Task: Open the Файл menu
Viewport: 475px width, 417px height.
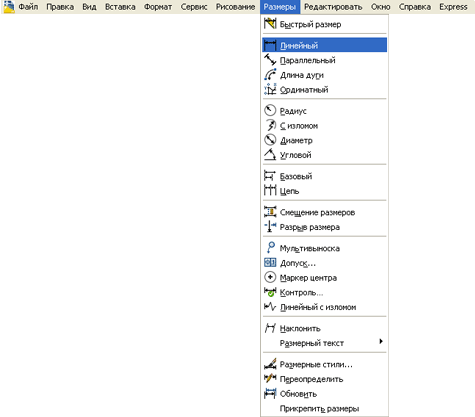Action: click(28, 7)
